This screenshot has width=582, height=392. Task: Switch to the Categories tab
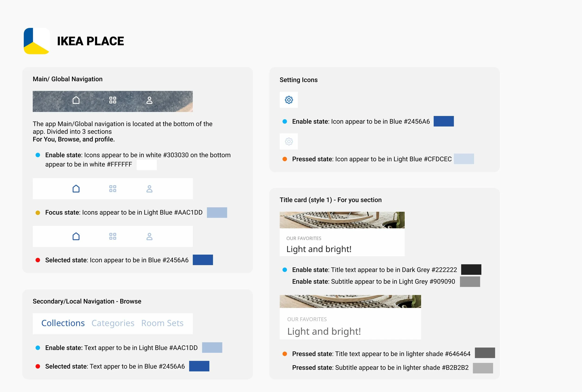tap(113, 323)
